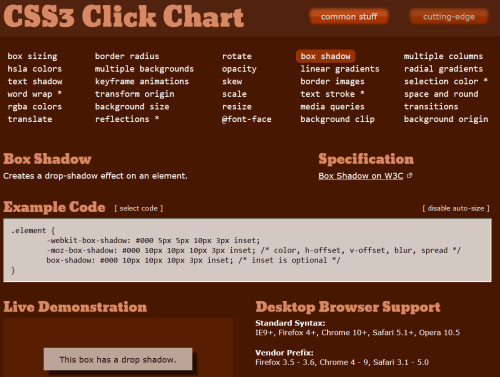Image resolution: width=500 pixels, height=377 pixels.
Task: Select the translate property
Action: [x=30, y=119]
